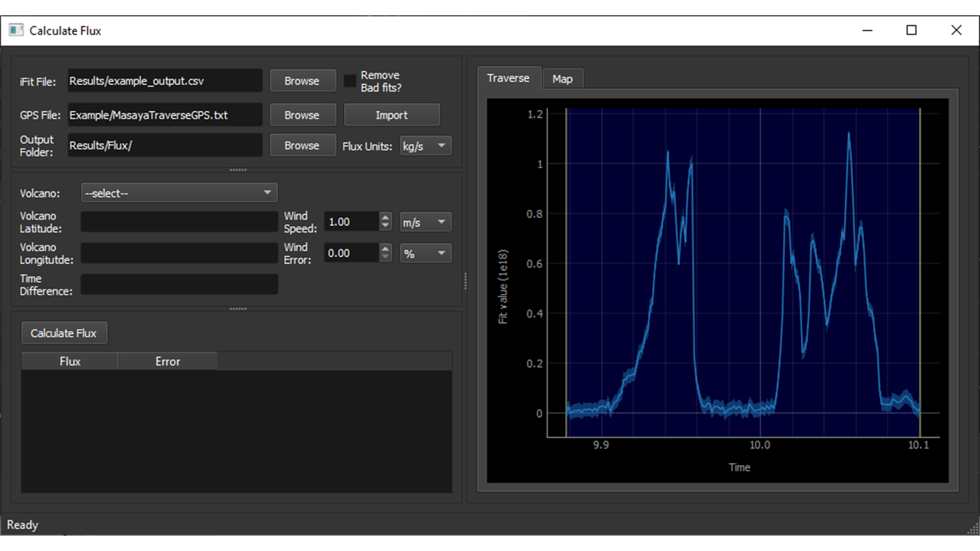Expand the Volcano select dropdown

click(179, 193)
